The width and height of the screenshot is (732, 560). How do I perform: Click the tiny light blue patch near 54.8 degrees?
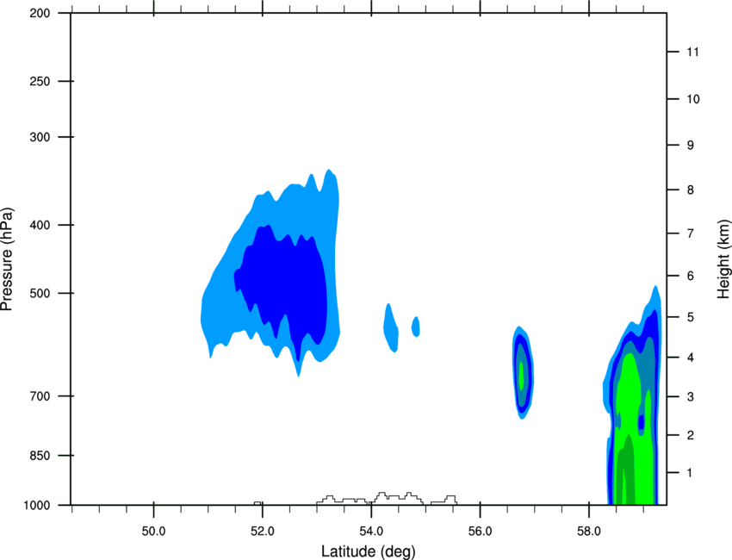415,327
